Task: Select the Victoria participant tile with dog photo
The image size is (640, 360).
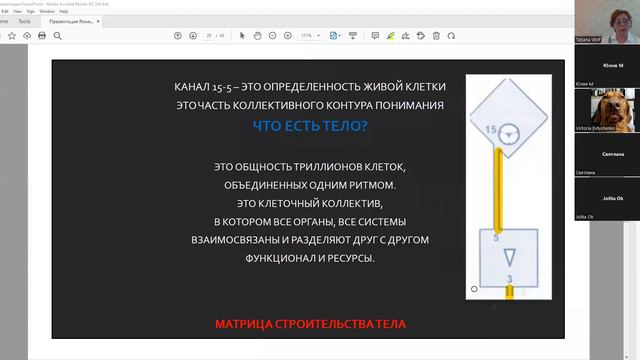Action: coord(607,110)
